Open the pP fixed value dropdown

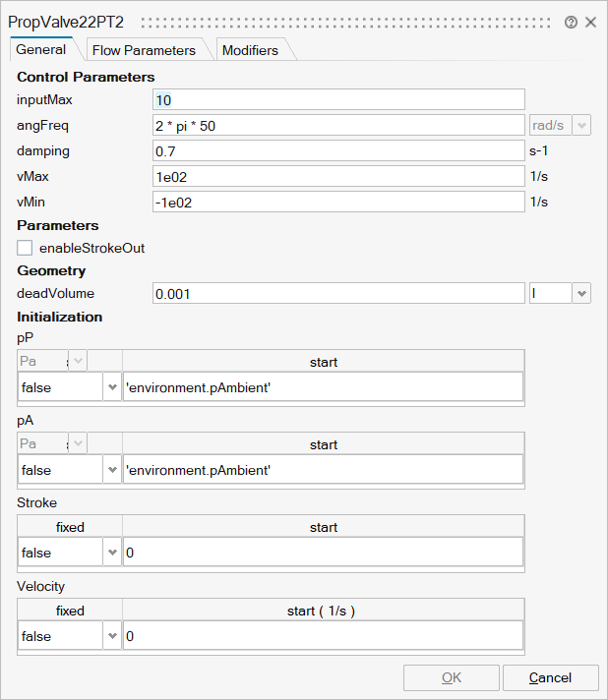pos(111,387)
